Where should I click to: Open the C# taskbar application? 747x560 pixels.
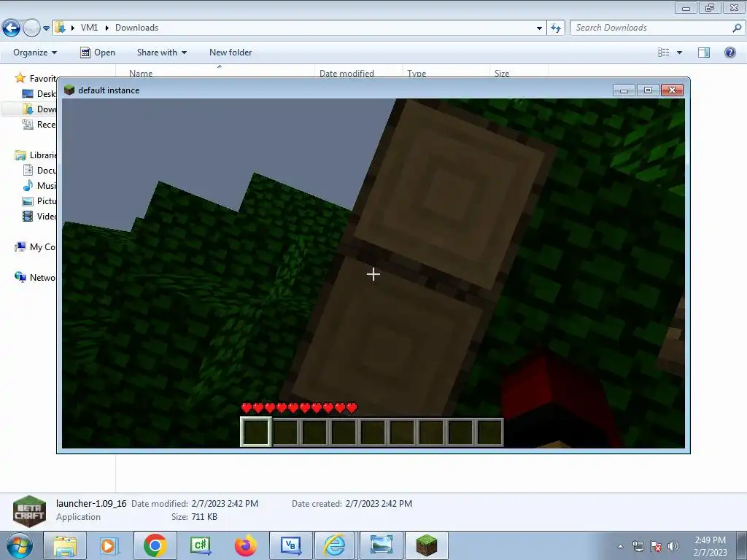200,545
